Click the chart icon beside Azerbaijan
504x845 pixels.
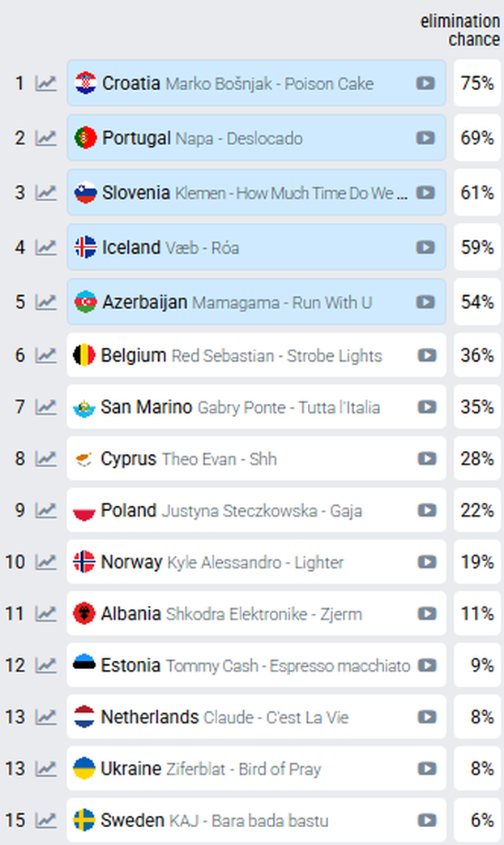45,302
